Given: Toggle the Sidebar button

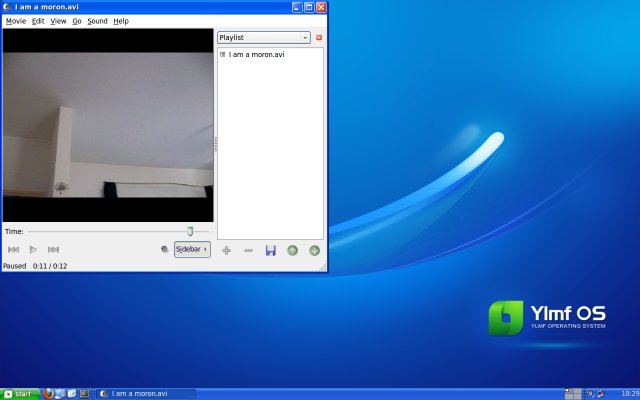Looking at the screenshot, I should 192,249.
